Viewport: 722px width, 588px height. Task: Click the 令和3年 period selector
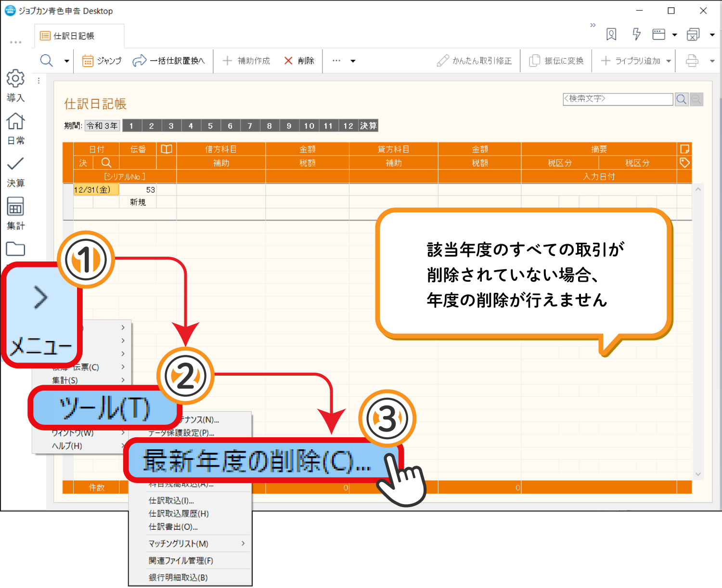102,126
